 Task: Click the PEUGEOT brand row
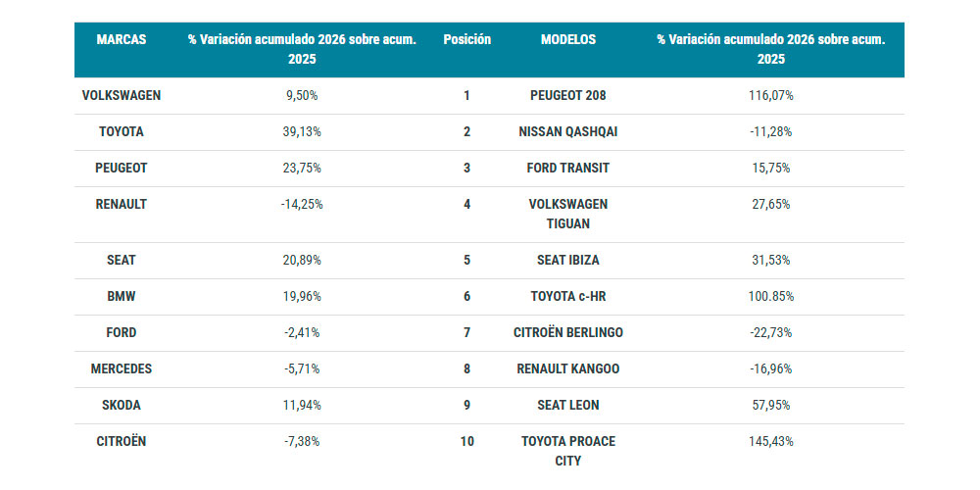coord(122,169)
